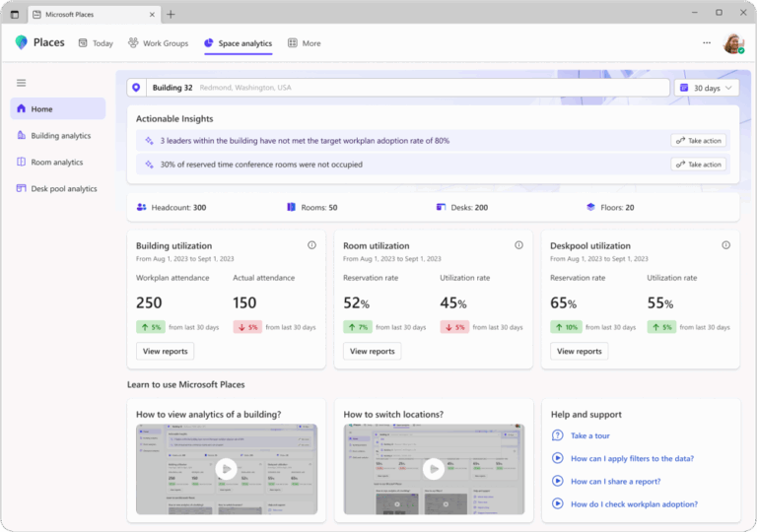757x532 pixels.
Task: Click the info icon on Room utilization
Action: 518,245
